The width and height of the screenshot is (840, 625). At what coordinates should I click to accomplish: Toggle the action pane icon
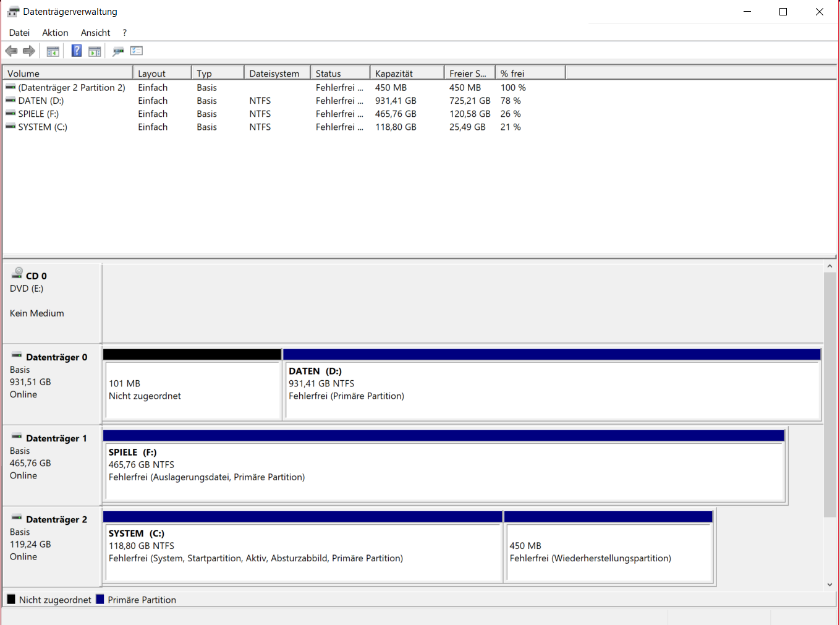[95, 51]
